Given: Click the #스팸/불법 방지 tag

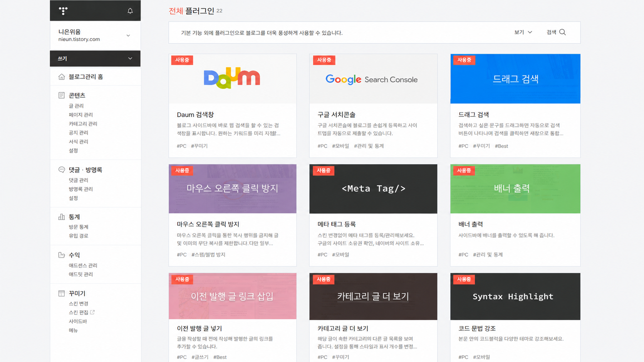Looking at the screenshot, I should point(208,255).
